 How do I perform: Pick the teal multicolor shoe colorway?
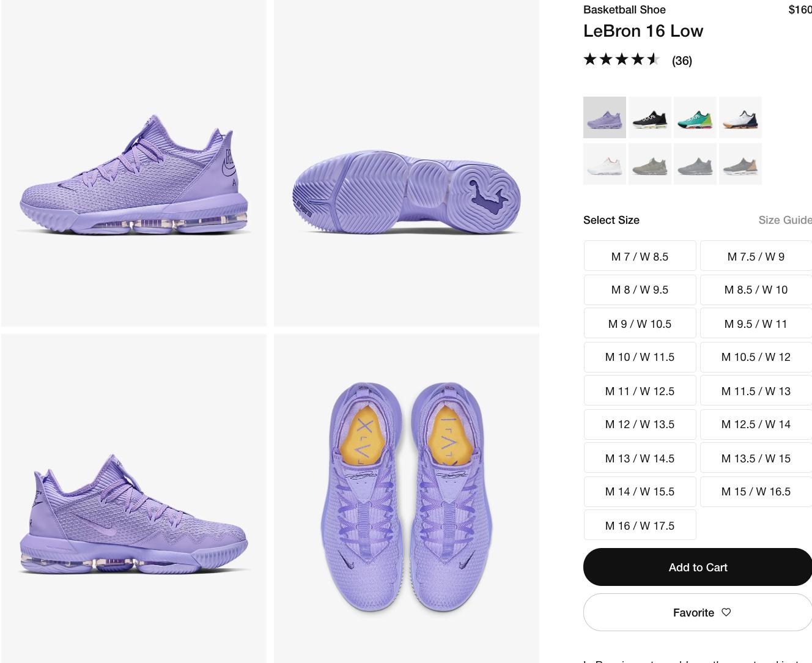click(695, 117)
